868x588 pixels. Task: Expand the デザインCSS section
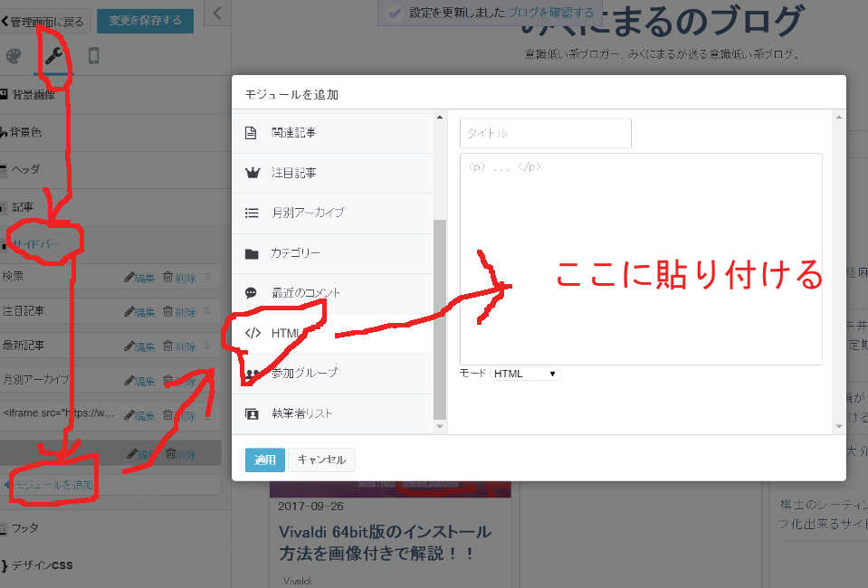coord(115,565)
